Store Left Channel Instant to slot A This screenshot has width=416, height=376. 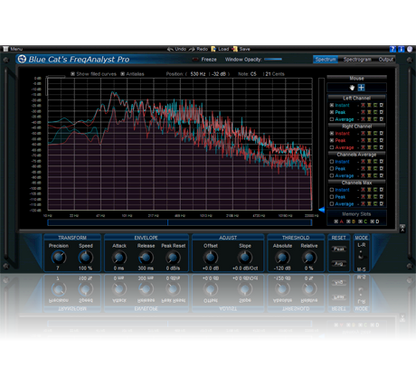(363, 105)
